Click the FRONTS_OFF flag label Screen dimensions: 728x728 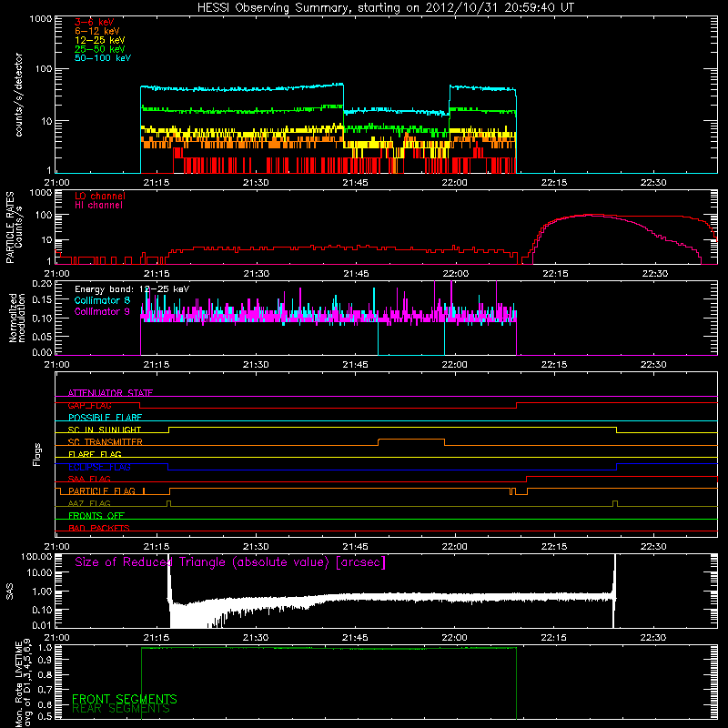click(x=96, y=515)
